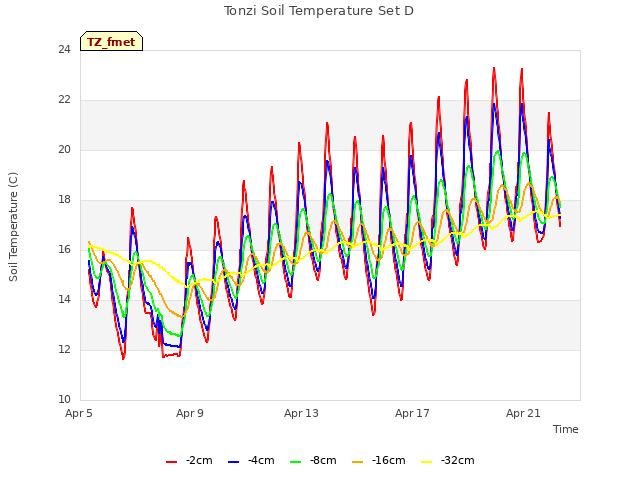Click the 16 y-axis tick label
This screenshot has width=640, height=480.
coord(64,249)
